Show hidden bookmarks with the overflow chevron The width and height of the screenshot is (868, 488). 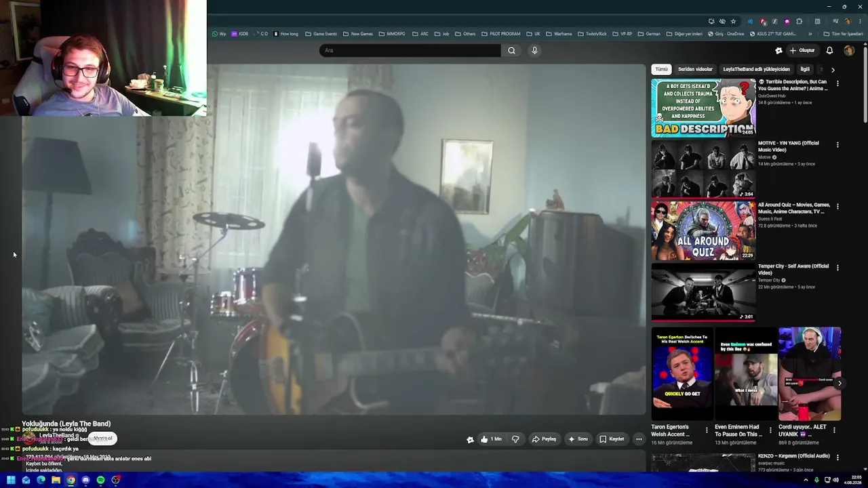pos(810,34)
